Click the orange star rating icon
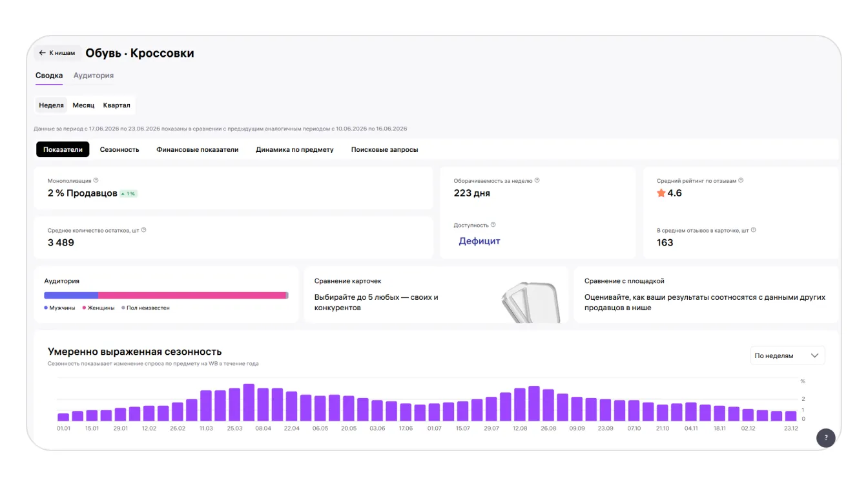The width and height of the screenshot is (868, 486). point(661,193)
